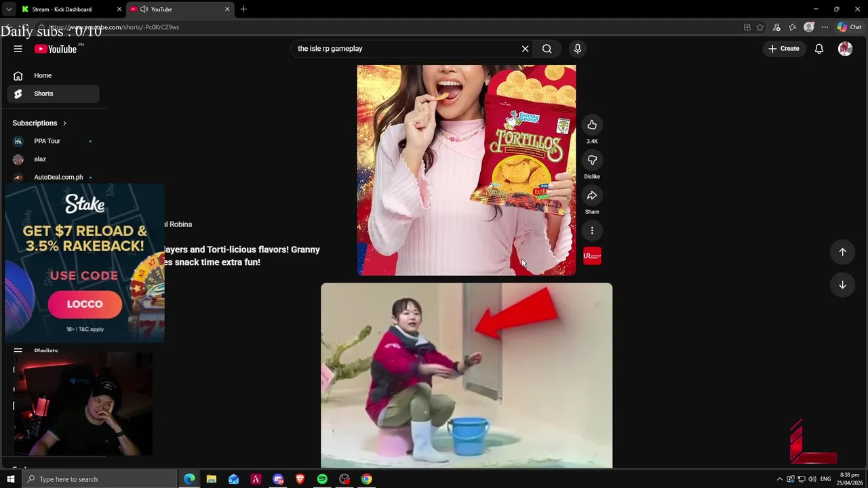Screen dimensions: 868x488
Task: Start voice search with microphone
Action: 578,49
